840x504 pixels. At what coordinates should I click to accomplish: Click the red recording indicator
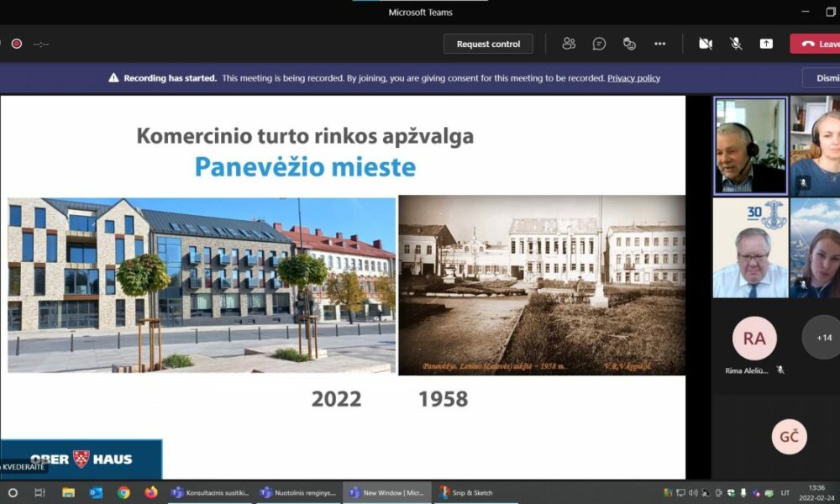(x=17, y=44)
